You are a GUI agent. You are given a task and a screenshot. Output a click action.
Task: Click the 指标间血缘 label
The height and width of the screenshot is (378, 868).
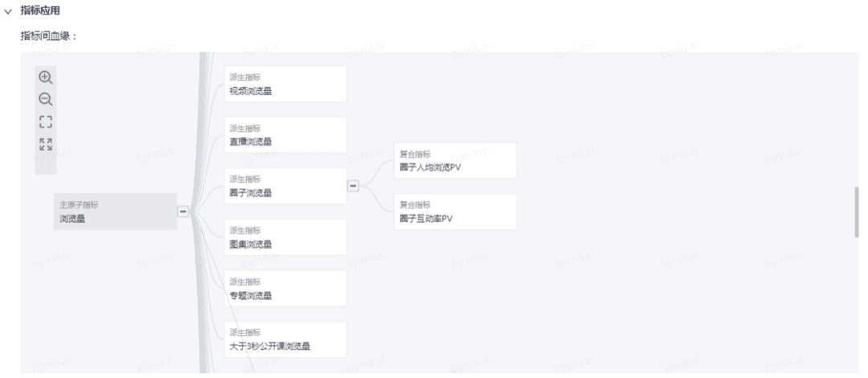point(49,36)
